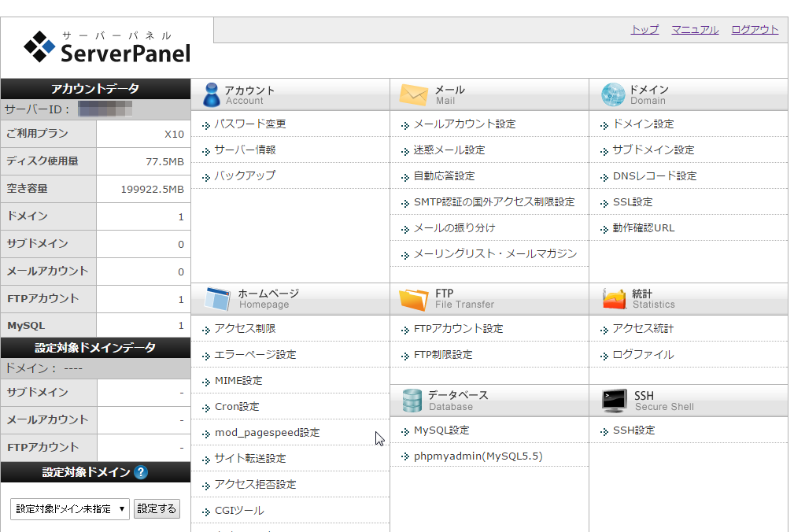Click ログアウト to log out

(755, 30)
